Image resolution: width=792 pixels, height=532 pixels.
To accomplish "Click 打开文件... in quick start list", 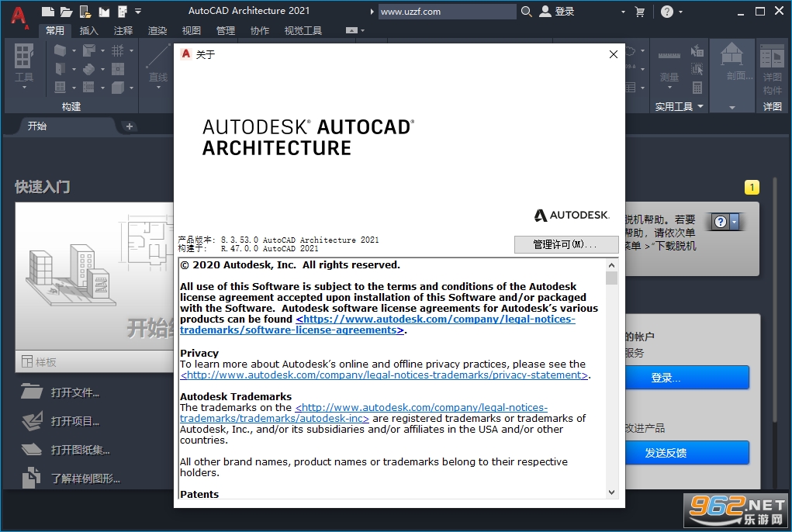I will [61, 392].
